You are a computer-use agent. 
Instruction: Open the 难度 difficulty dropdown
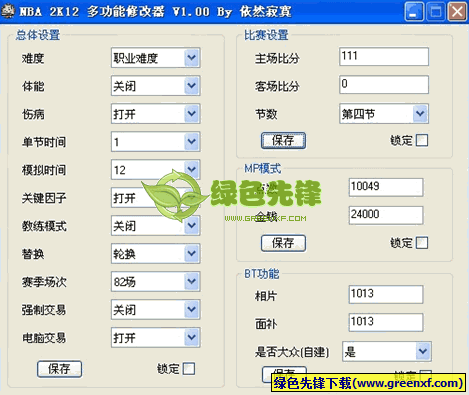(192, 58)
